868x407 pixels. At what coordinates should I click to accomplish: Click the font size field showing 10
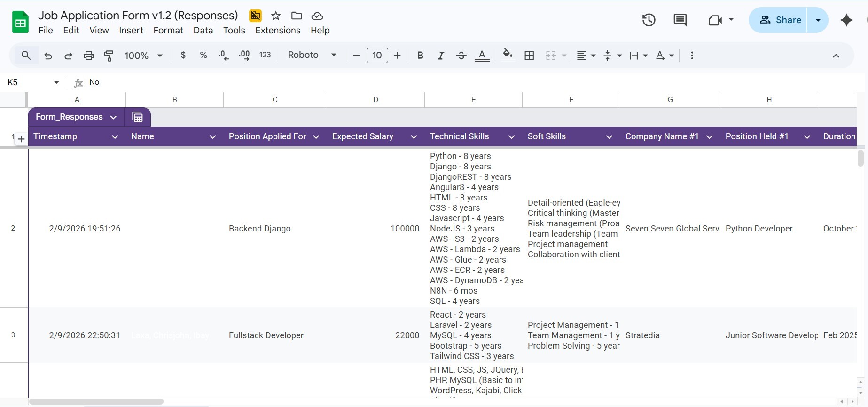point(377,56)
